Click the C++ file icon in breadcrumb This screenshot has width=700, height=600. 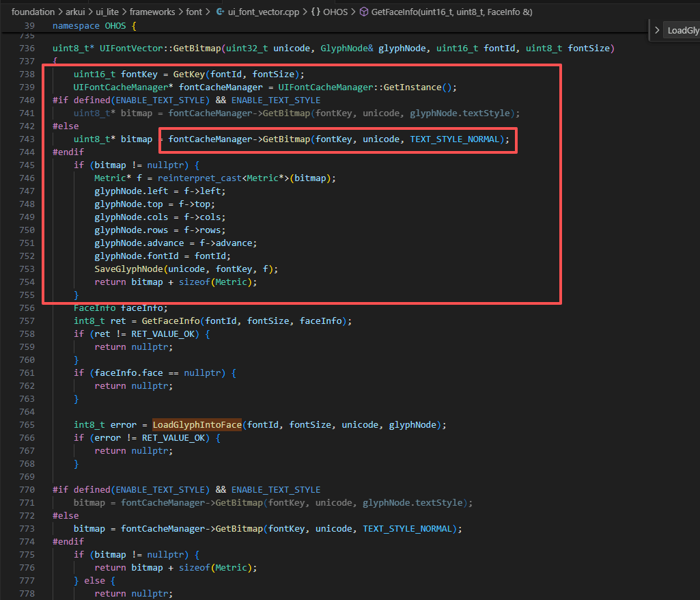tap(220, 12)
